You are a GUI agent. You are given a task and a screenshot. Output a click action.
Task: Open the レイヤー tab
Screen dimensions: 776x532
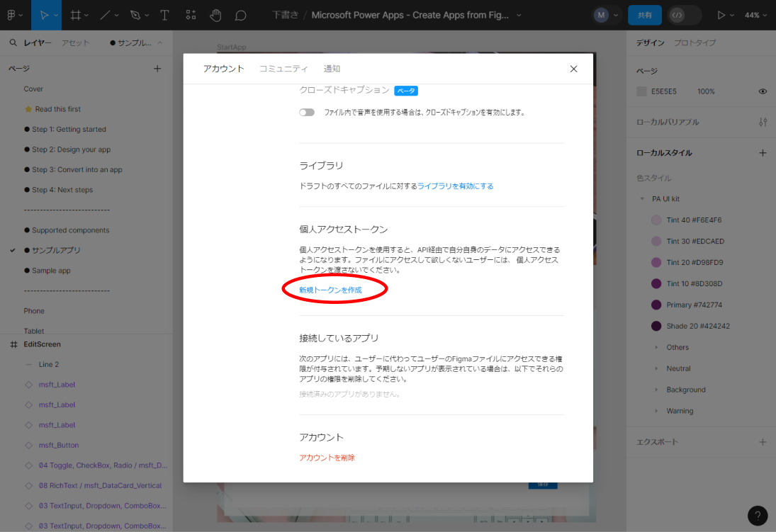click(38, 43)
